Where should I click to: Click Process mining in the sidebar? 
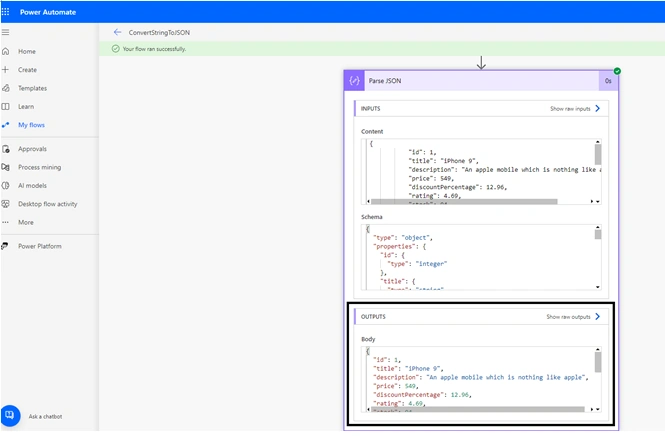[x=39, y=167]
